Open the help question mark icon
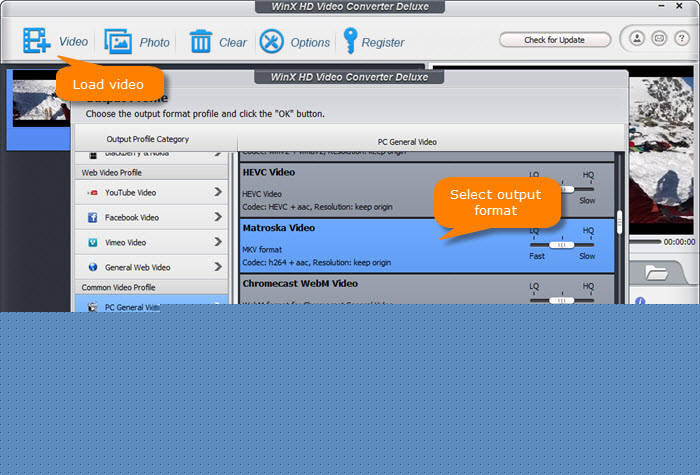 tap(681, 38)
